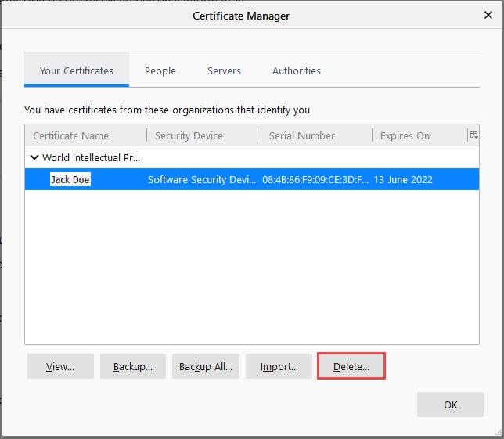The height and width of the screenshot is (439, 504).
Task: Close the Certificate Manager dialog
Action: 488,15
